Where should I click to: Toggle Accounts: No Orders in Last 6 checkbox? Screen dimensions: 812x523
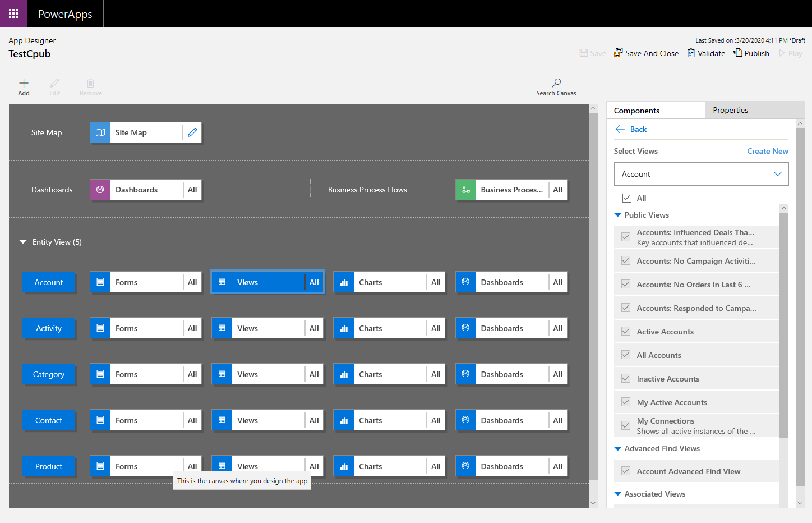coord(626,285)
